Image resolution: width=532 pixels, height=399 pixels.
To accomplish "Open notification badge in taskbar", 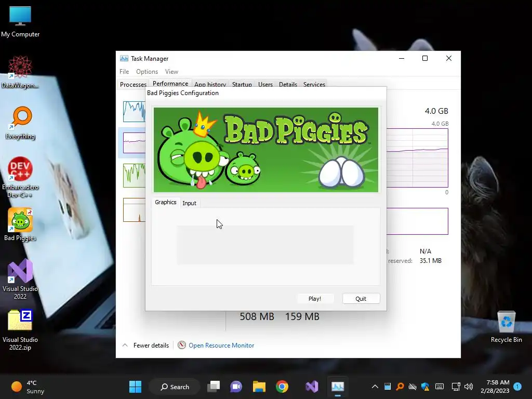I will [517, 387].
